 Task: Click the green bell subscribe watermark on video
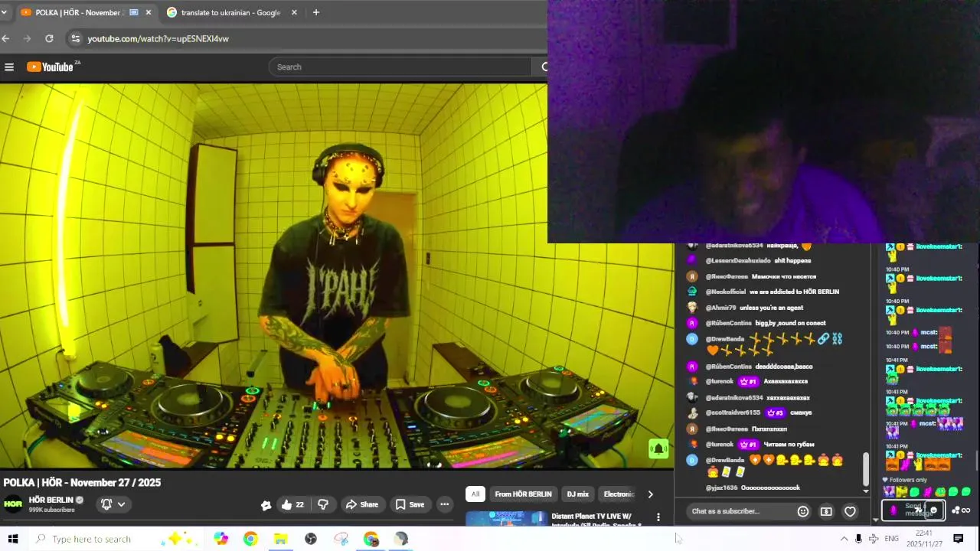658,449
